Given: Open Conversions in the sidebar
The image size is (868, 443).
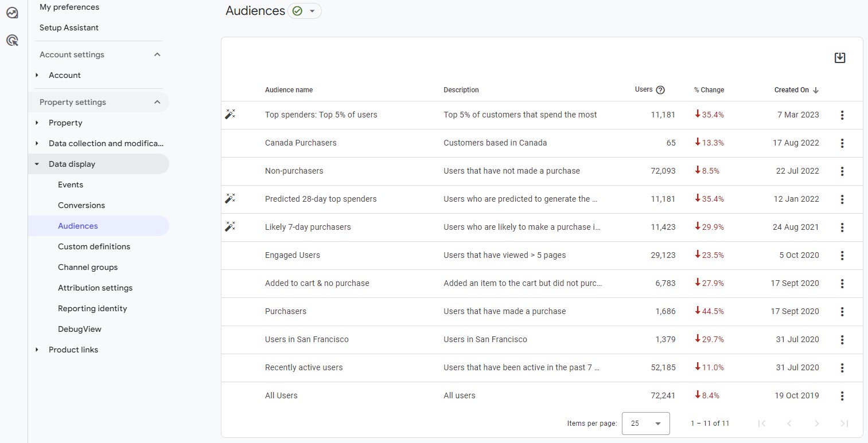Looking at the screenshot, I should click(x=81, y=205).
